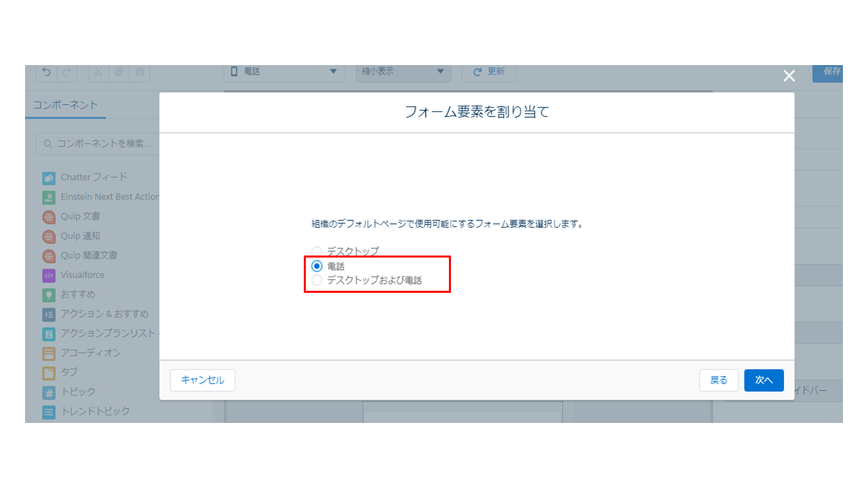This screenshot has height=488, width=868.
Task: Click the タブ component list item
Action: (69, 372)
